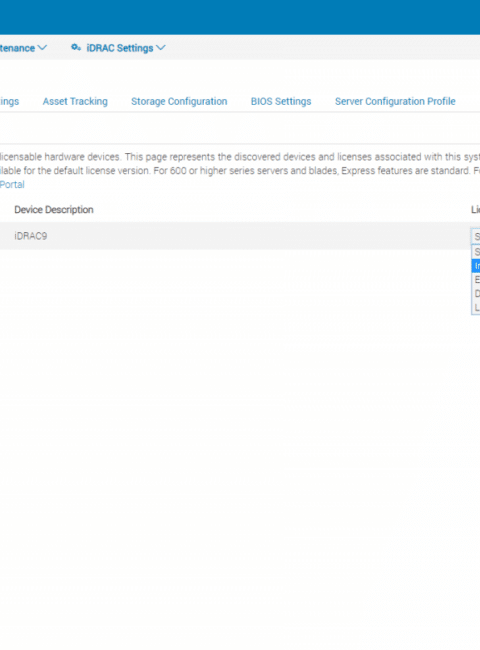Open the iDRAC Settings menu
The width and height of the screenshot is (480, 650).
(x=118, y=48)
